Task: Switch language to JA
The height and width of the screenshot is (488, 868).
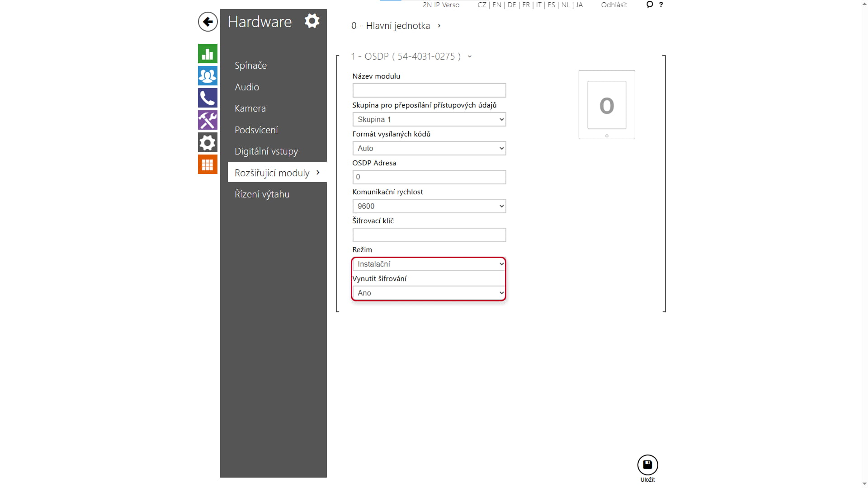Action: click(579, 5)
